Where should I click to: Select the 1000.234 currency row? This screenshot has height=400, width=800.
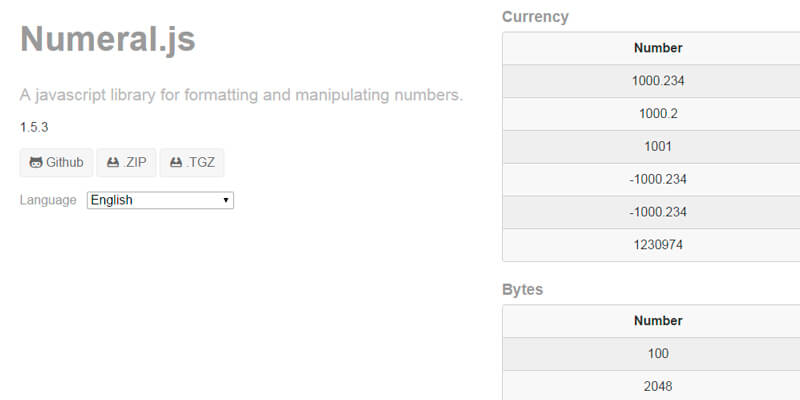[x=658, y=81]
